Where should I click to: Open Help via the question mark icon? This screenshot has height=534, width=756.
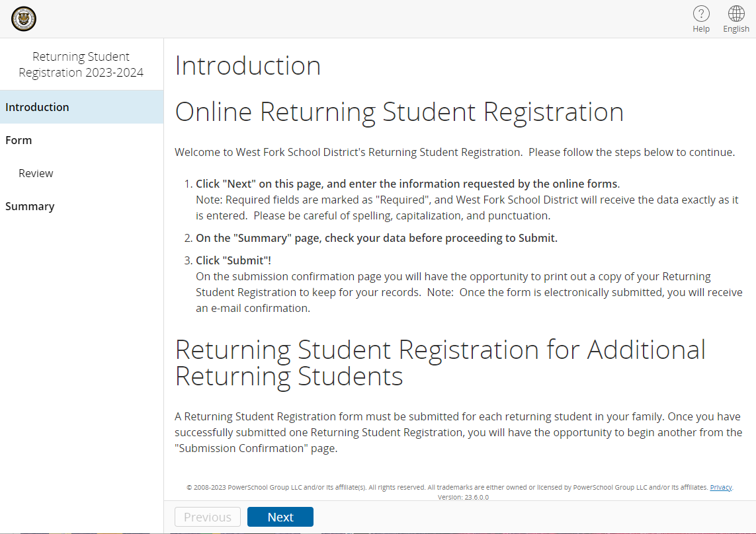point(701,14)
